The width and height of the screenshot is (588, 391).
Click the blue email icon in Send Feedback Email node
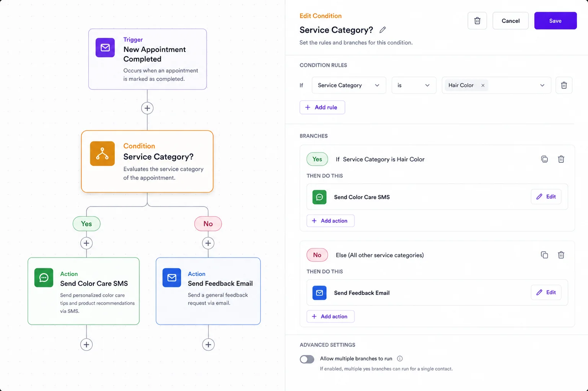172,277
